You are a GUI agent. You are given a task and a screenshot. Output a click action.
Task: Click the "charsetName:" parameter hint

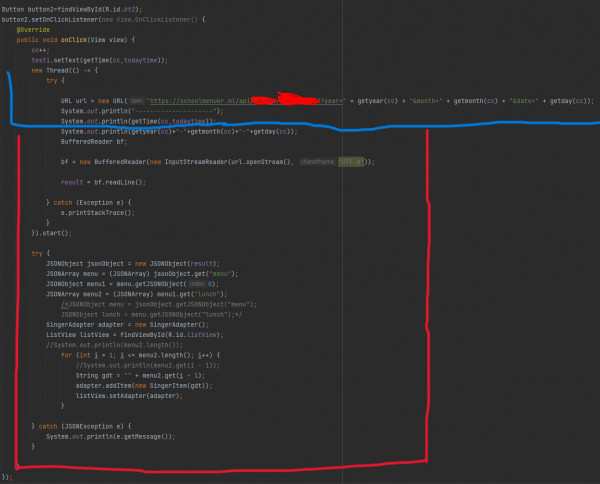click(318, 162)
